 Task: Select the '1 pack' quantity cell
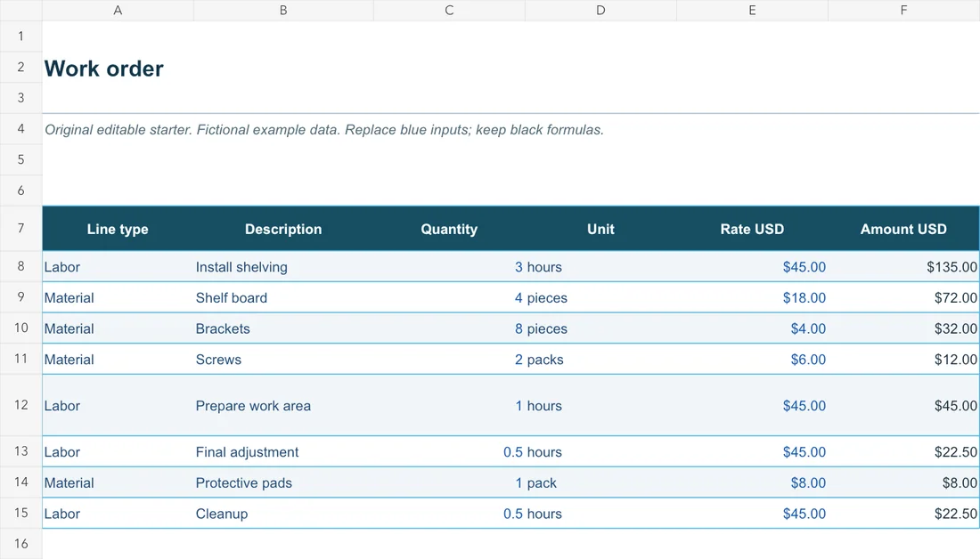click(x=449, y=482)
